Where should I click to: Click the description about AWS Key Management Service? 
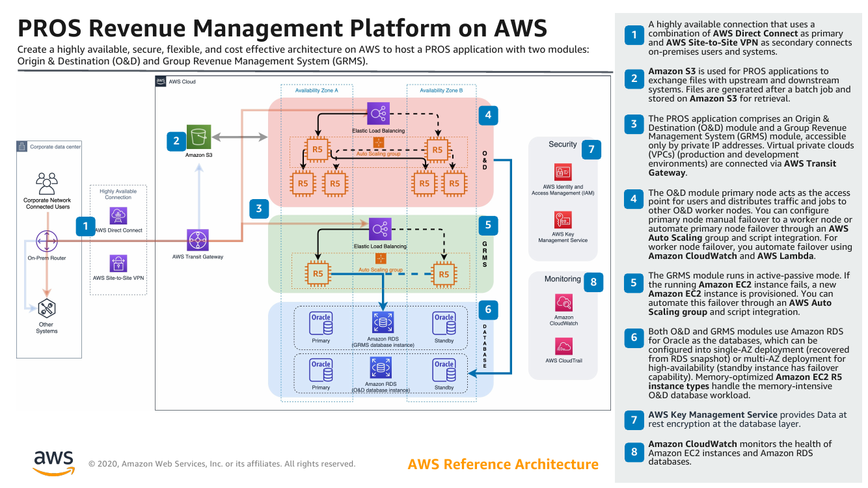click(x=748, y=419)
